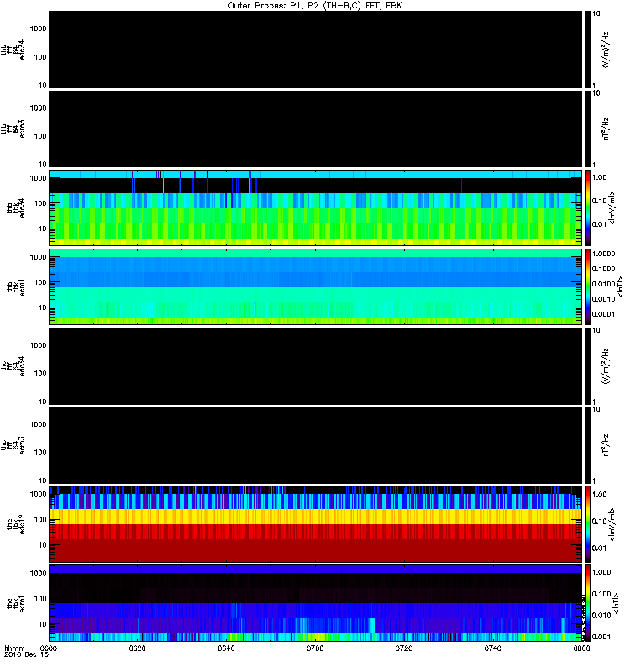Image resolution: width=630 pixels, height=672 pixels.
Task: Click the '1.0000' color bar value of thb fbk scm1
Action: point(603,254)
